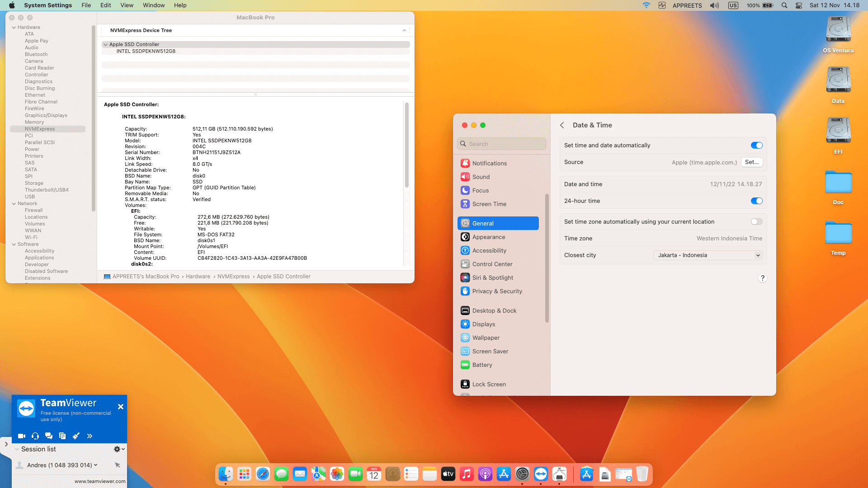The image size is (868, 488).
Task: Collapse NVMExpress Device Tree header chevron
Action: (404, 30)
